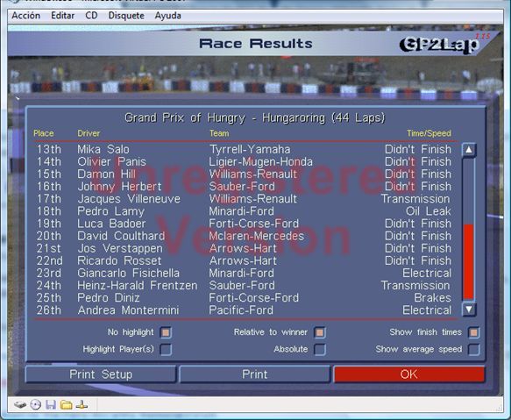This screenshot has width=511, height=420.
Task: Click the Ligier-Mugen-Honda team name
Action: (260, 161)
